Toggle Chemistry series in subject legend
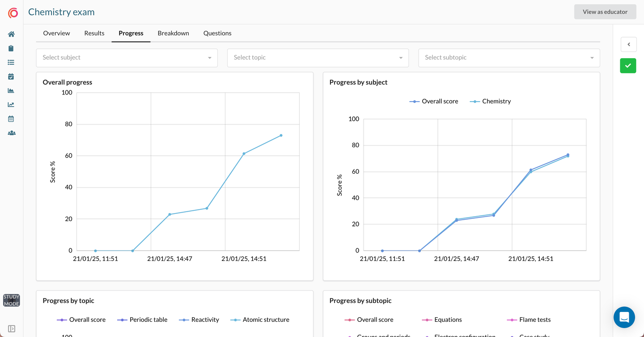Viewport: 644px width, 337px height. (x=490, y=102)
